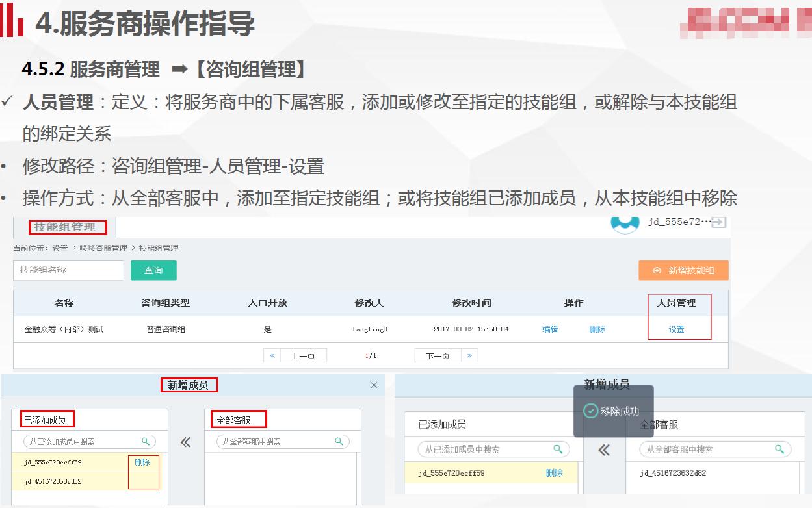Image resolution: width=812 pixels, height=508 pixels.
Task: Click 删除 next to jd_555e720ecff59 in right dialog
Action: [x=554, y=473]
